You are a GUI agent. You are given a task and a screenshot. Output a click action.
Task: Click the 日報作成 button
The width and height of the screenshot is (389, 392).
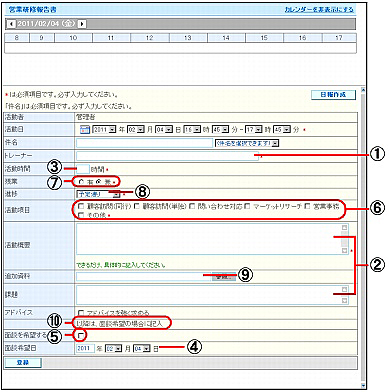[333, 95]
